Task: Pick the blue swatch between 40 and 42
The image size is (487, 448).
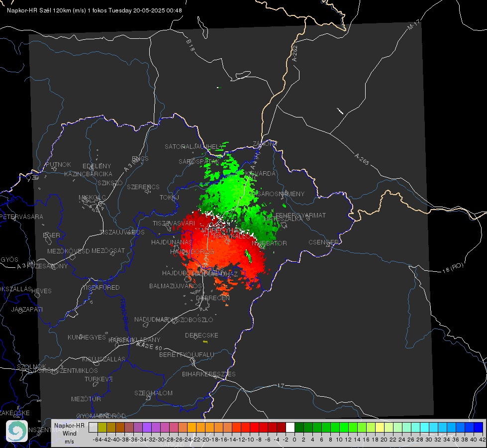Action: (x=479, y=427)
